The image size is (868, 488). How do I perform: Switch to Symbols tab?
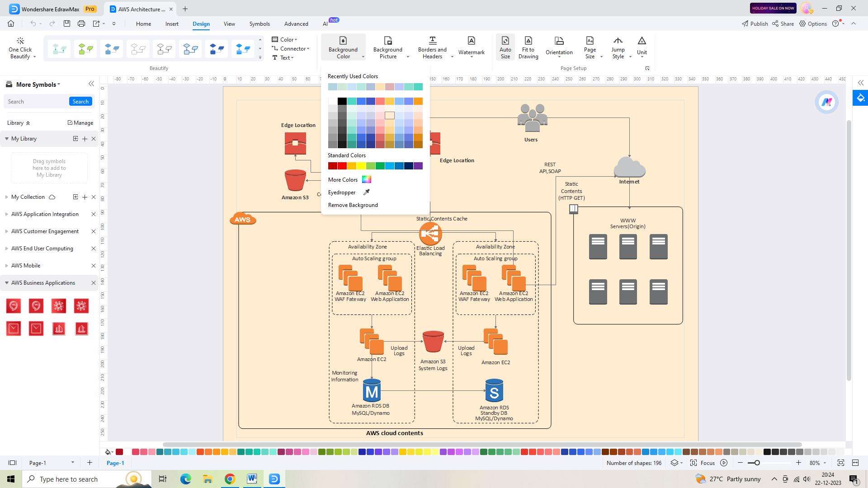pos(259,23)
